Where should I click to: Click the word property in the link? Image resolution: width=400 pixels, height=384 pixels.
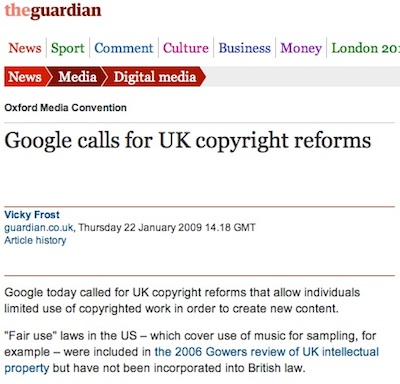(x=27, y=368)
